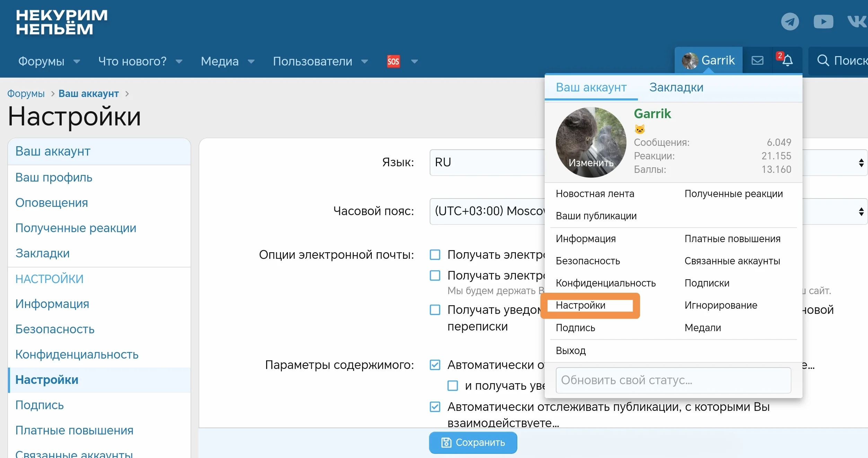Screen dimensions: 868x458
Task: Click the Поиск search magnifier icon
Action: pos(824,61)
